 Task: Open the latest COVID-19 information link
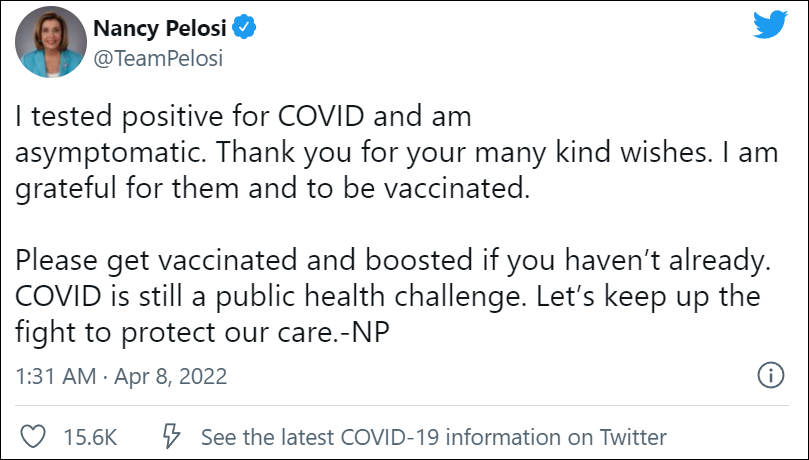[433, 437]
